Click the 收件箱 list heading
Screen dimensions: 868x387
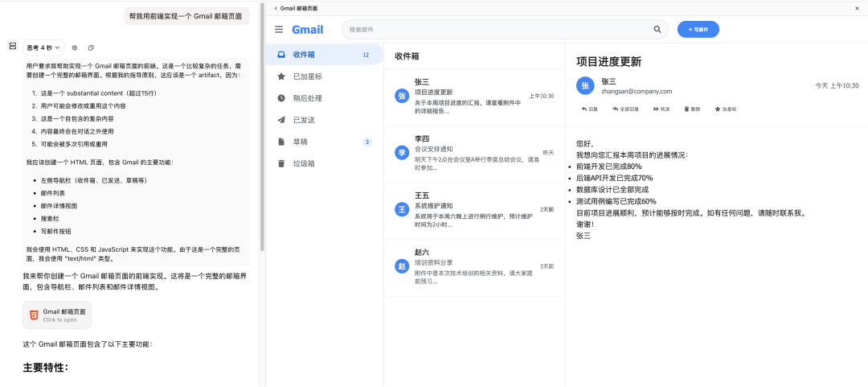click(x=407, y=56)
